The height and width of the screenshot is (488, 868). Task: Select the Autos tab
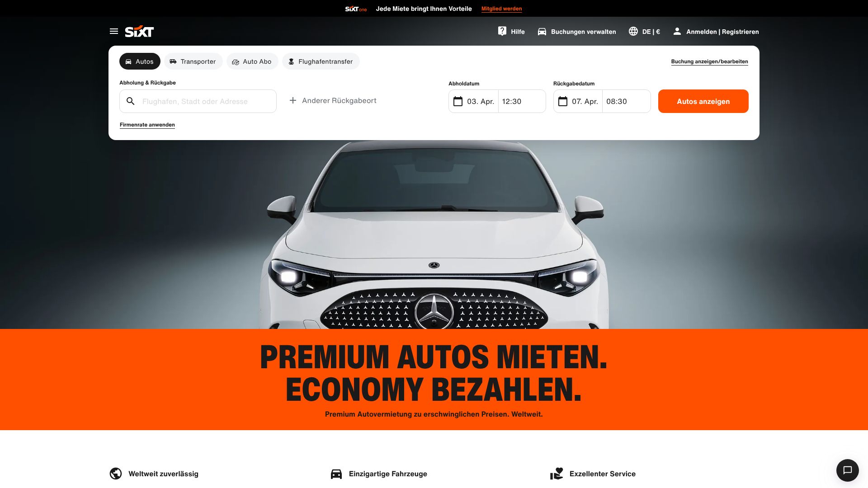[140, 61]
